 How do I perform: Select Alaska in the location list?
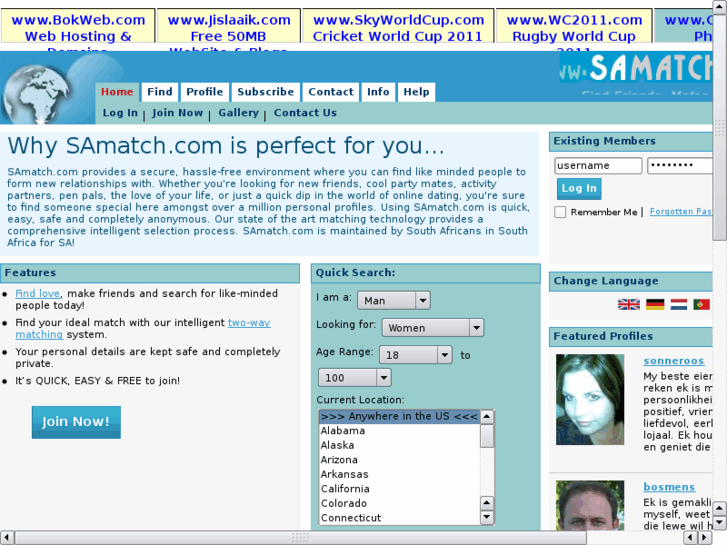coord(399,445)
